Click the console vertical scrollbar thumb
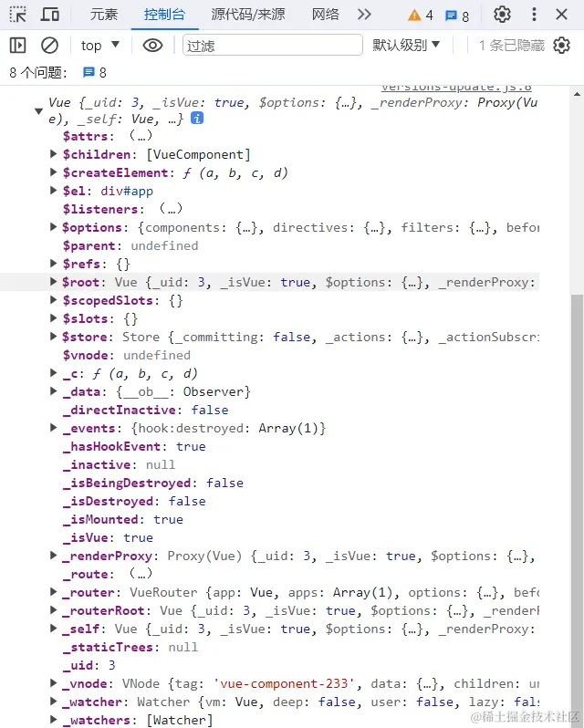This screenshot has width=584, height=728. coord(577,511)
